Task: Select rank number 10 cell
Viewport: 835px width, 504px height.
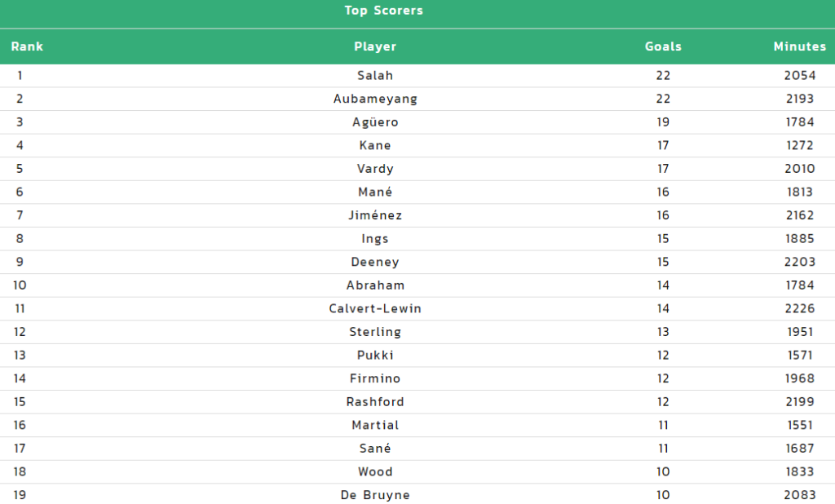Action: click(x=20, y=285)
